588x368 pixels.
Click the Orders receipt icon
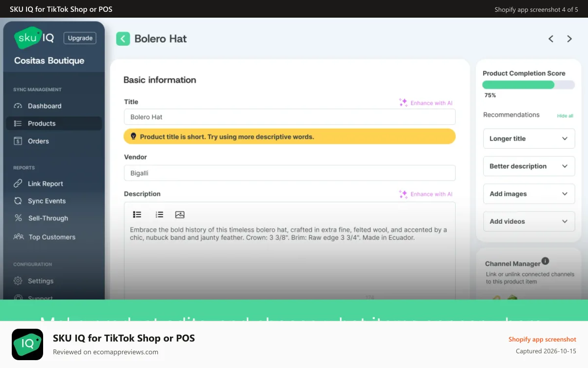pos(18,141)
